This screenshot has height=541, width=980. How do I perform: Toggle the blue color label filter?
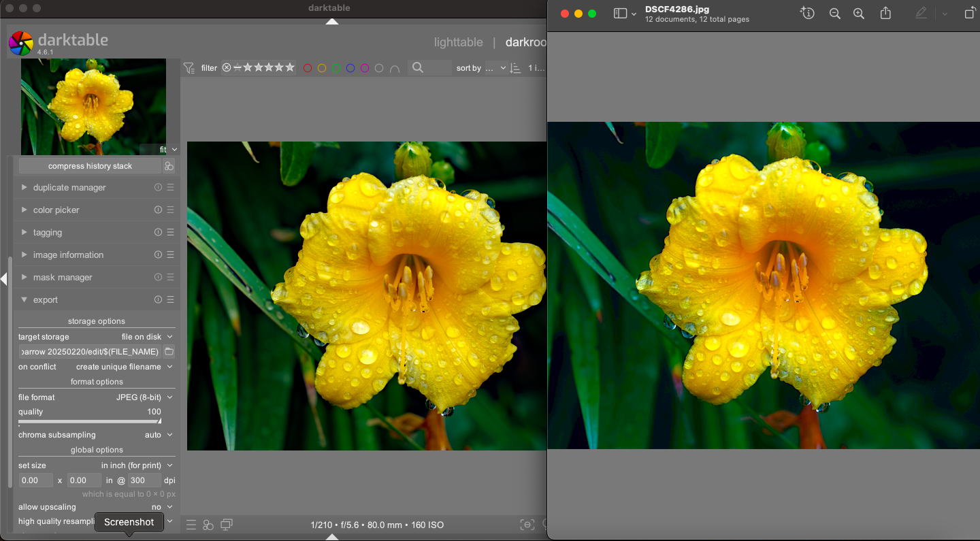350,68
